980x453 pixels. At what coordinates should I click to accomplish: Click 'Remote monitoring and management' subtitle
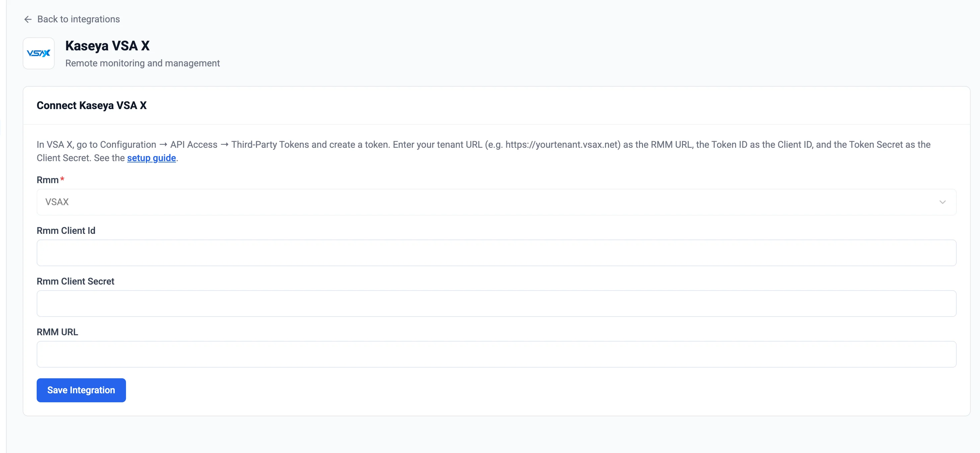[x=143, y=63]
